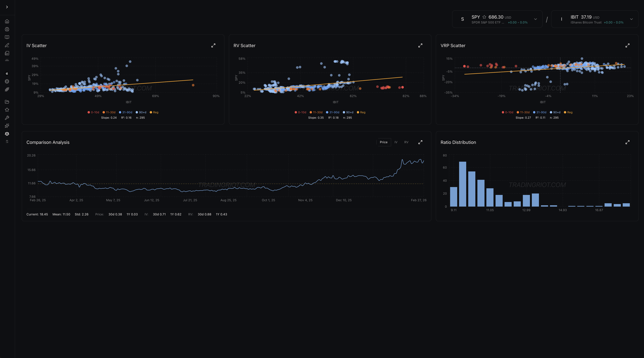Expand the VRP Scatter chart fullscreen
The height and width of the screenshot is (358, 644).
tap(627, 45)
